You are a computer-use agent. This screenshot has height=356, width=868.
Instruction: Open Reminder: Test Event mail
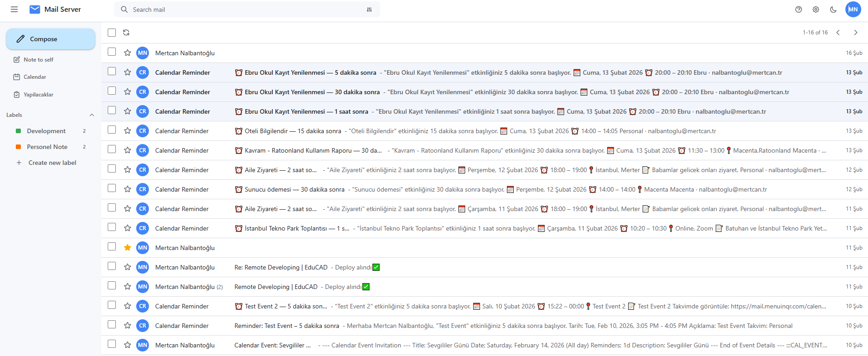[484, 326]
